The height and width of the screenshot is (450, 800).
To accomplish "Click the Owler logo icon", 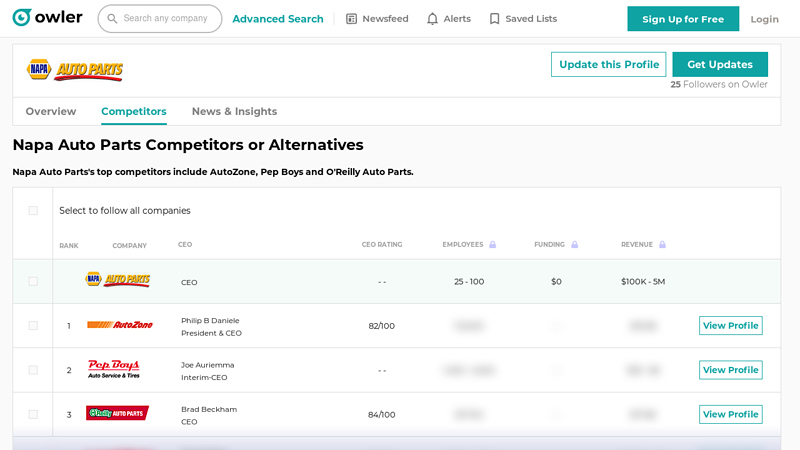I will point(22,18).
